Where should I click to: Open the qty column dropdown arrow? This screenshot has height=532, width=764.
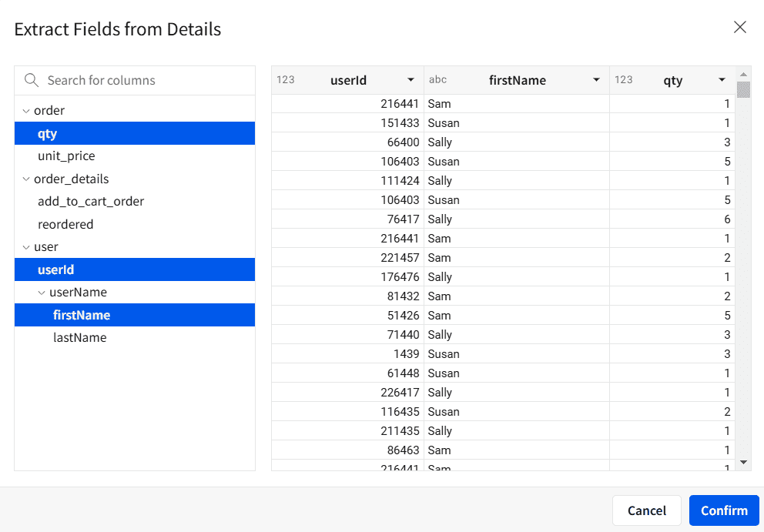coord(722,80)
